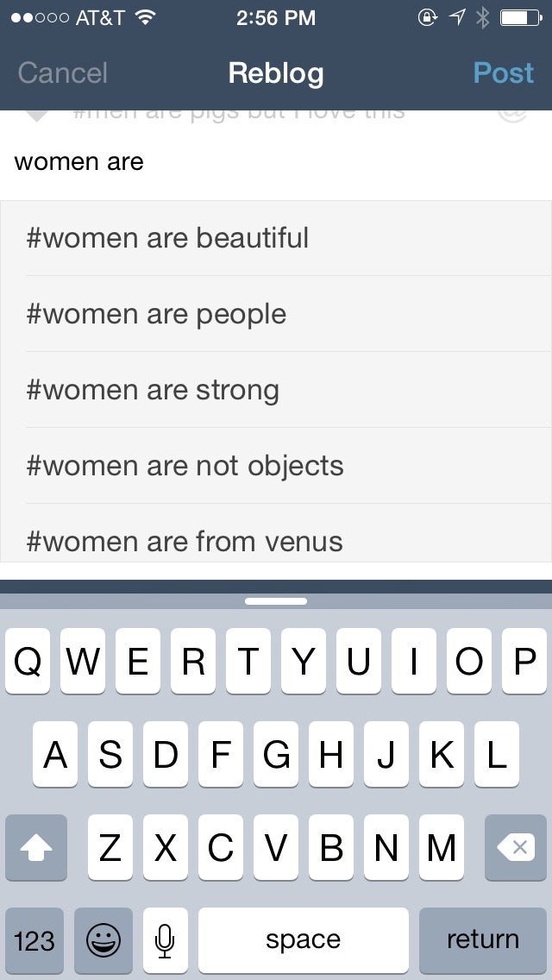The width and height of the screenshot is (552, 980).
Task: Tap the emoji keyboard icon
Action: [103, 940]
